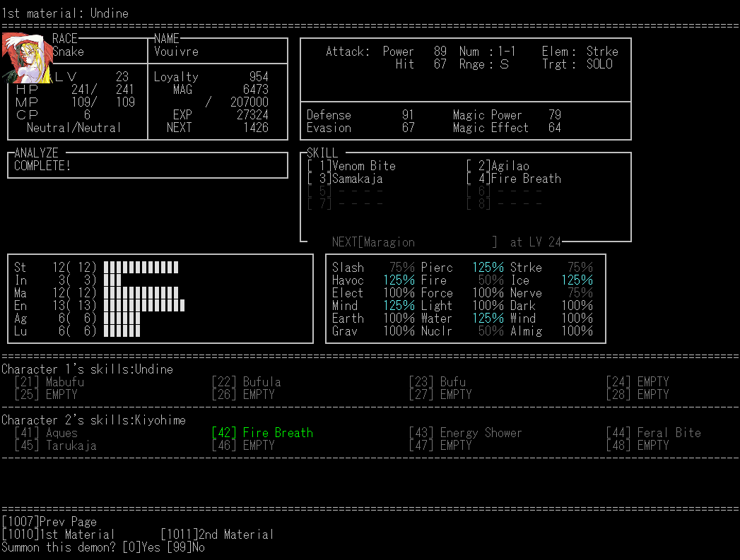
Task: Click skill slot [ 3]Samakaja
Action: click(346, 179)
